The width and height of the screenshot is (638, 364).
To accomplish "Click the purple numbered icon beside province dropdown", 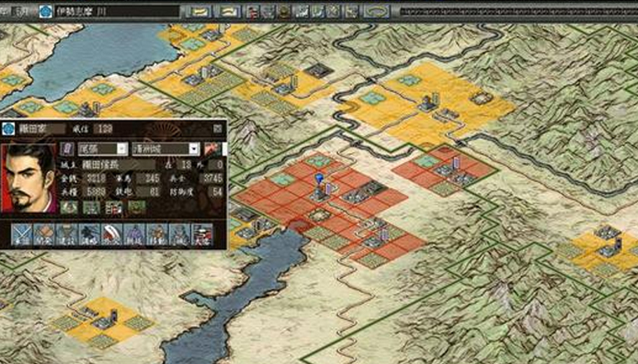I will [x=68, y=148].
